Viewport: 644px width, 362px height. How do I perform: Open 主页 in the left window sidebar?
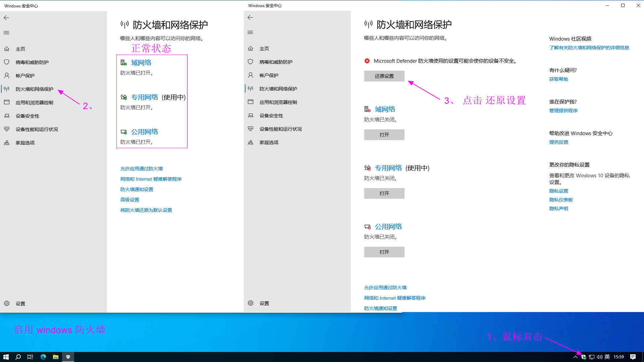pyautogui.click(x=20, y=49)
